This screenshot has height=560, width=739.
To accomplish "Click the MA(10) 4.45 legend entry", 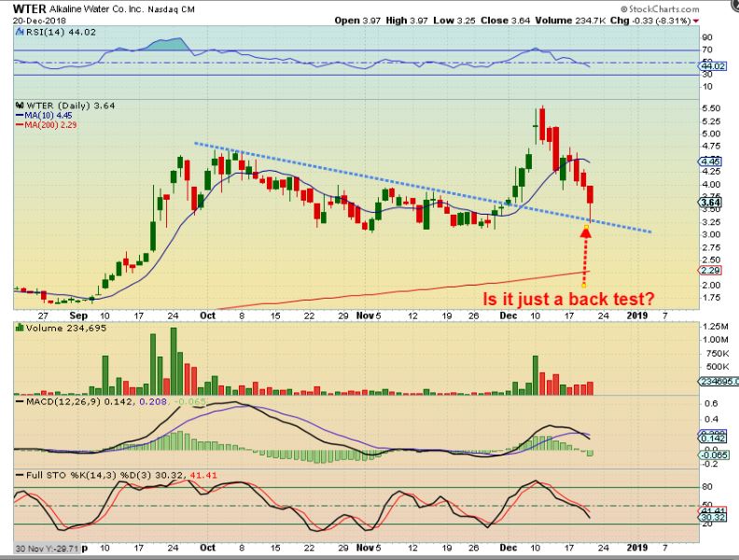I will tap(44, 116).
